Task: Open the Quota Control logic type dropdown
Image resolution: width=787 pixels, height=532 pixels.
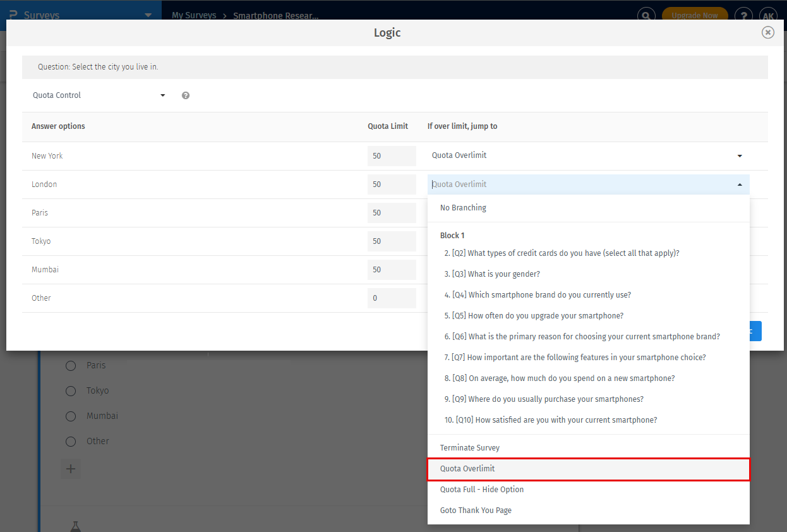Action: [99, 95]
